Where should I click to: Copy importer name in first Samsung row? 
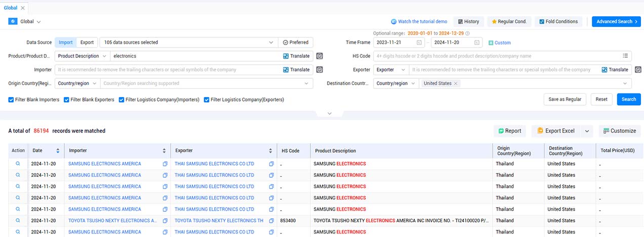tap(165, 164)
